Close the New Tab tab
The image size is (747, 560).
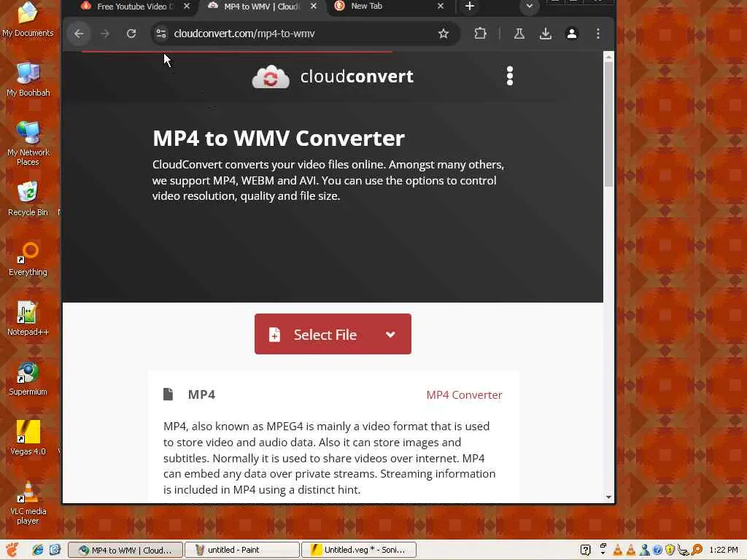click(440, 6)
